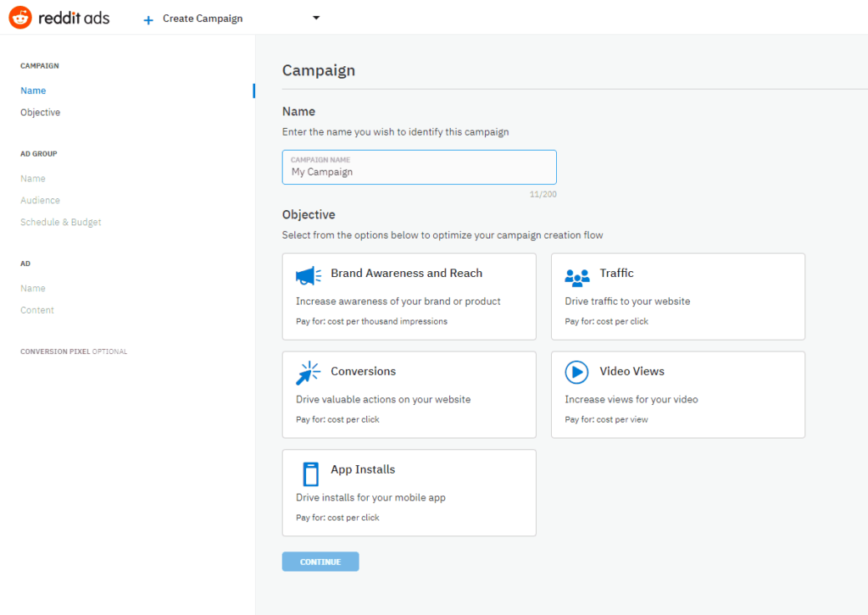Viewport: 868px width, 615px height.
Task: Click the phone icon for App Installs
Action: coord(310,474)
